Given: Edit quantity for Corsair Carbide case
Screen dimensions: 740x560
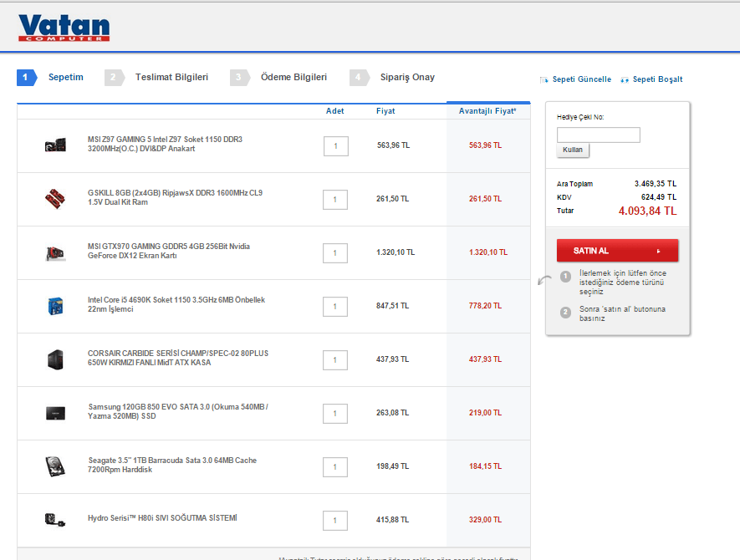Looking at the screenshot, I should (x=335, y=360).
